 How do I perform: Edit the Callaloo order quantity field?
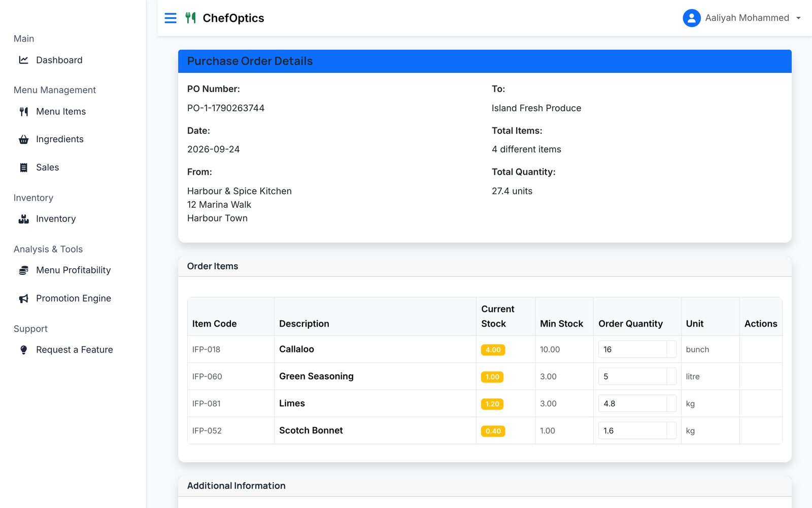632,350
